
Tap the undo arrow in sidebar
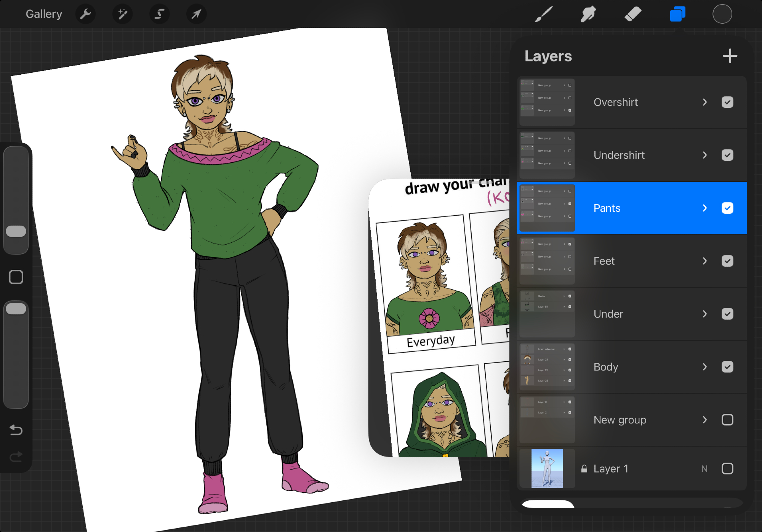coord(16,430)
